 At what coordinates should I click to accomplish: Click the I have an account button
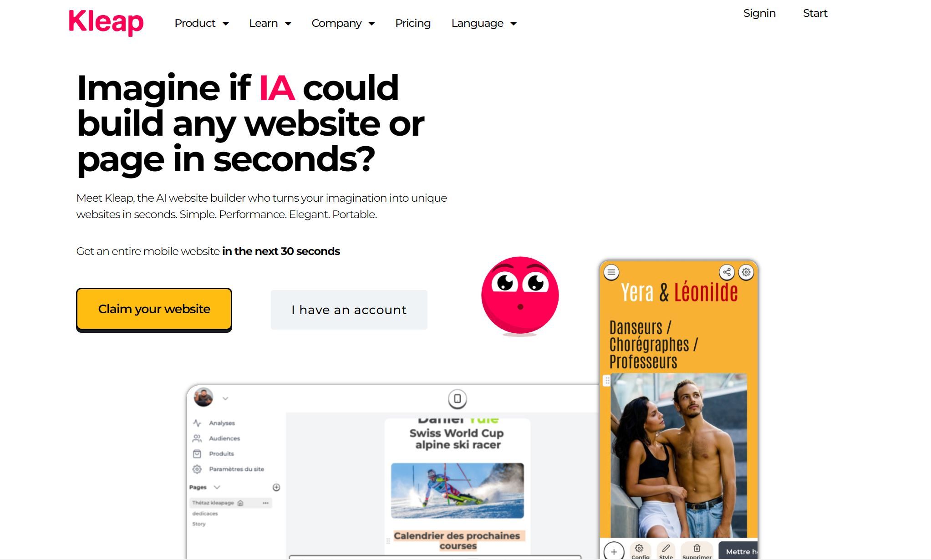click(x=349, y=309)
